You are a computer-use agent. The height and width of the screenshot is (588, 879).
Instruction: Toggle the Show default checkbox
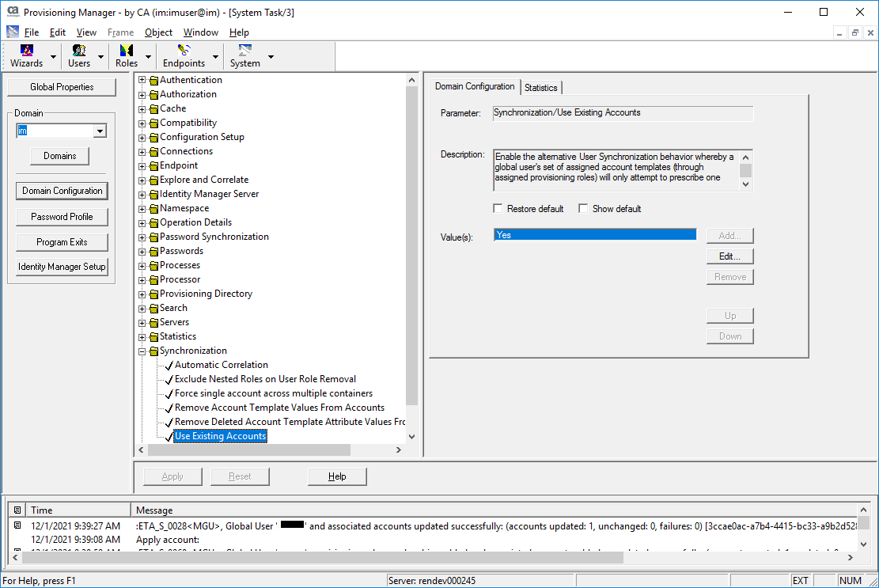[x=583, y=209]
